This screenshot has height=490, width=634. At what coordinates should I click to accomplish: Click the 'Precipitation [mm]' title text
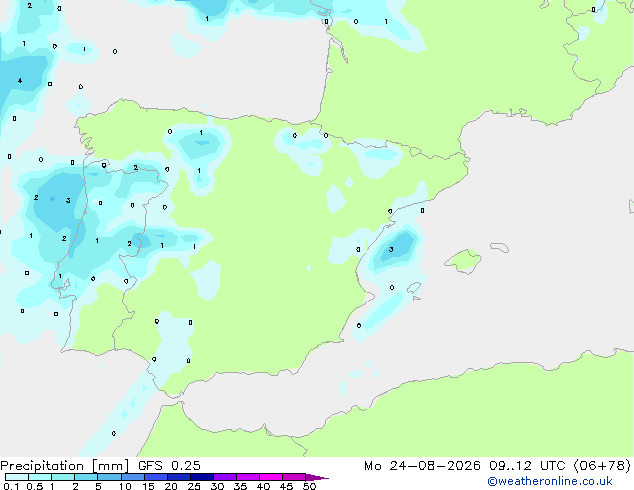coord(65,466)
